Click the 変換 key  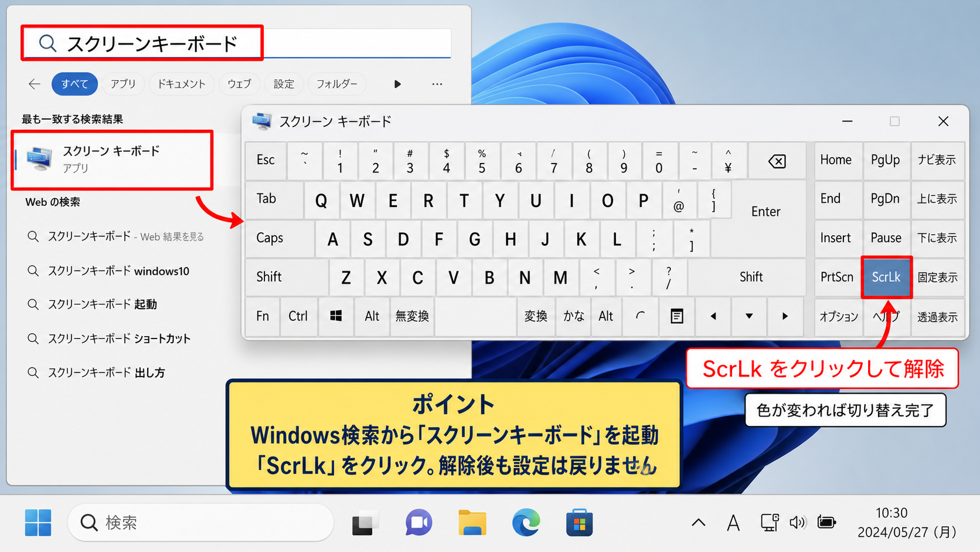536,316
